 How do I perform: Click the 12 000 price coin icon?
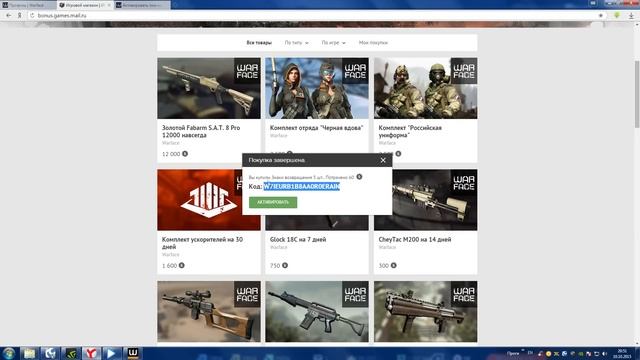pos(185,154)
